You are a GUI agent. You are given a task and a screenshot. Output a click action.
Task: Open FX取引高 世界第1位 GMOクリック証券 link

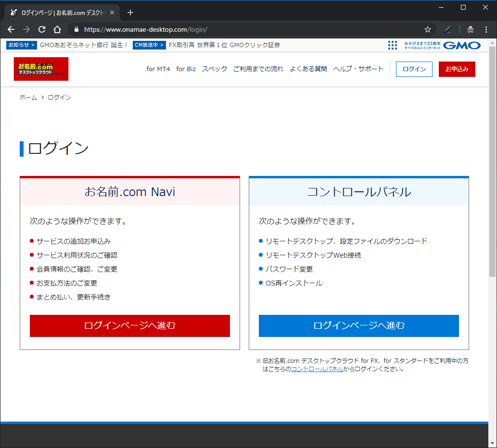(x=224, y=45)
